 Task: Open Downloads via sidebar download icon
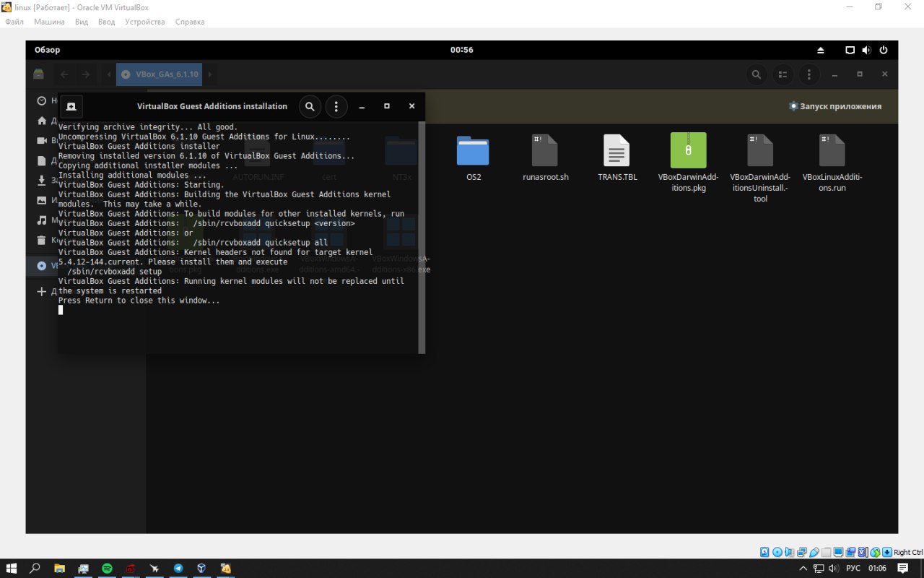[x=42, y=180]
